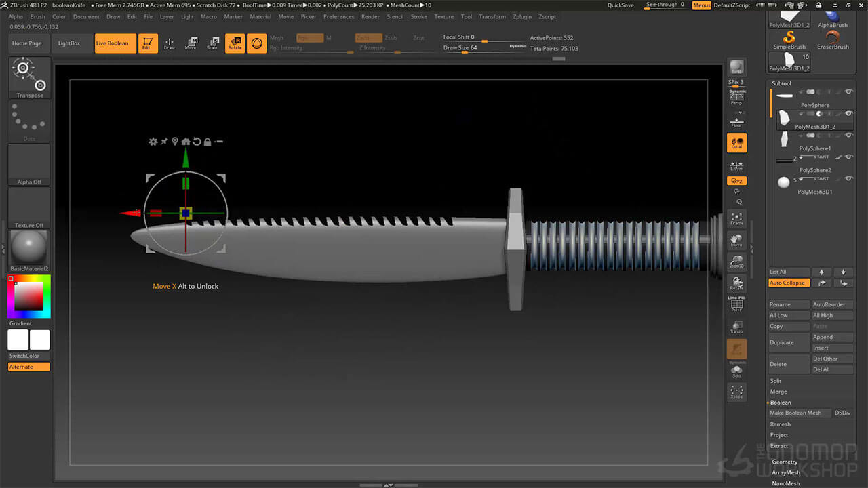Open the Zplugin menu
868x488 pixels.
[x=522, y=16]
